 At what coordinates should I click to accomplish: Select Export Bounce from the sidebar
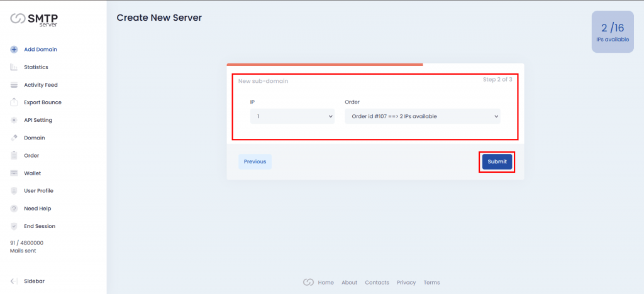(43, 102)
